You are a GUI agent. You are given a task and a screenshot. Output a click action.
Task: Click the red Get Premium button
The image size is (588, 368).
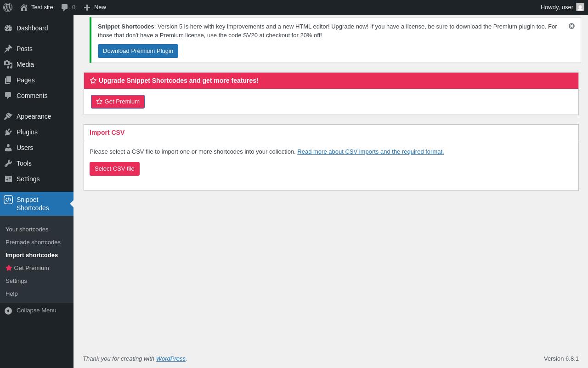(x=118, y=102)
